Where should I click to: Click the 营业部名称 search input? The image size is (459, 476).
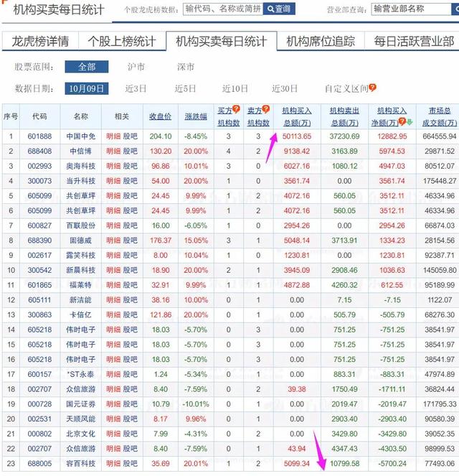pos(412,9)
